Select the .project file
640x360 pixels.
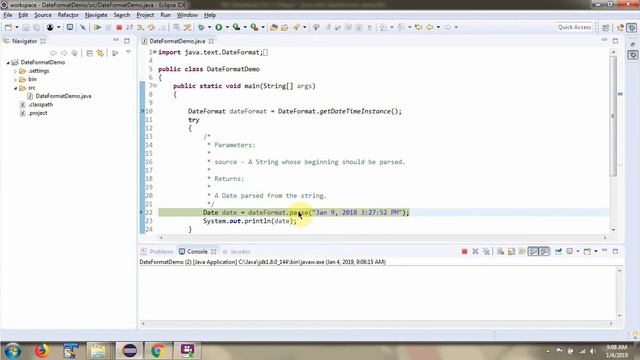(x=38, y=113)
